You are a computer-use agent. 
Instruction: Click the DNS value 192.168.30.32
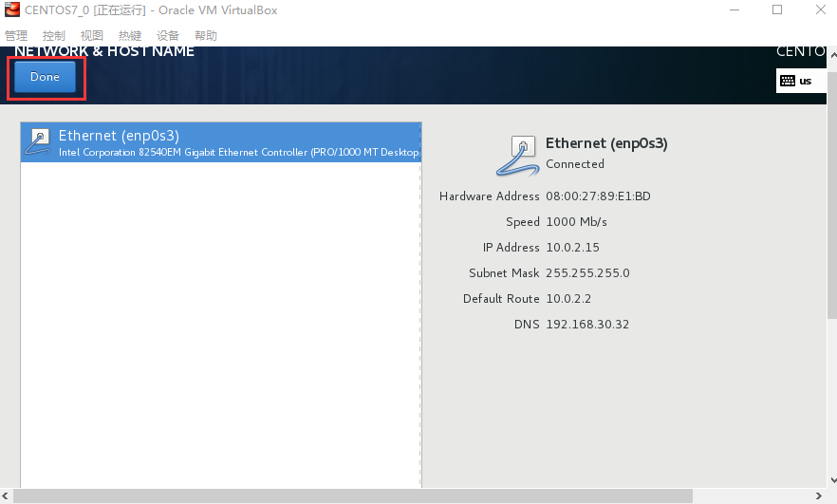587,324
